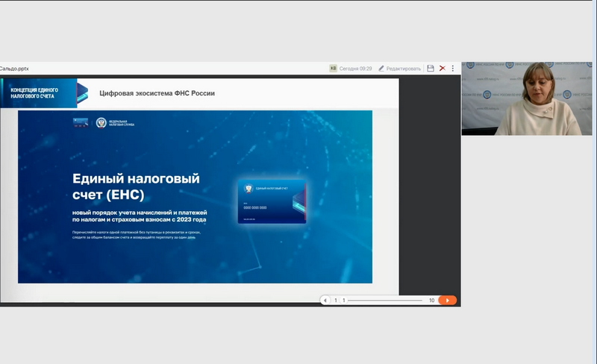Click the Сальдо.pptx file name
This screenshot has width=597, height=364.
(x=14, y=69)
